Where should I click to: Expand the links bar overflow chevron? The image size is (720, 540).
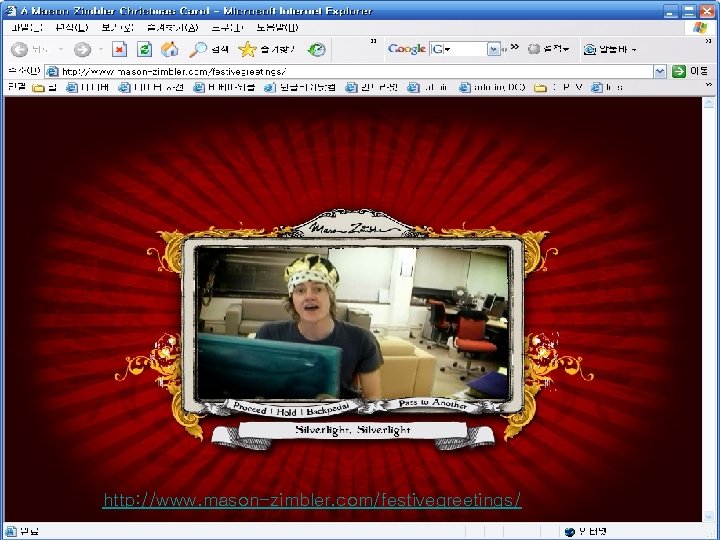point(709,85)
